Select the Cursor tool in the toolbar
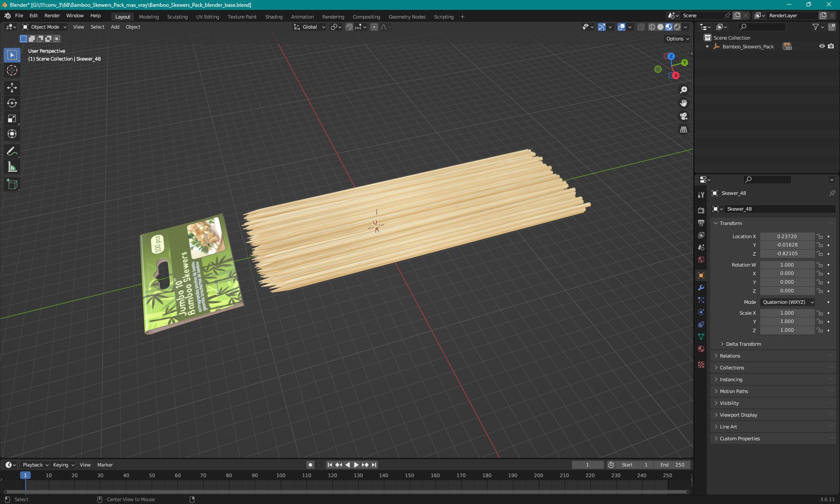Viewport: 840px width, 504px height. 12,70
